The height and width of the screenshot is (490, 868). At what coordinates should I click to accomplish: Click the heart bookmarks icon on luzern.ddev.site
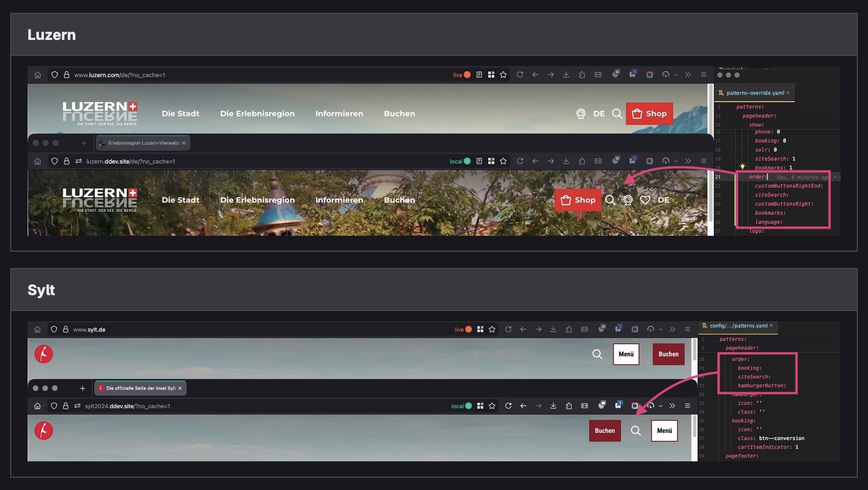click(x=645, y=200)
